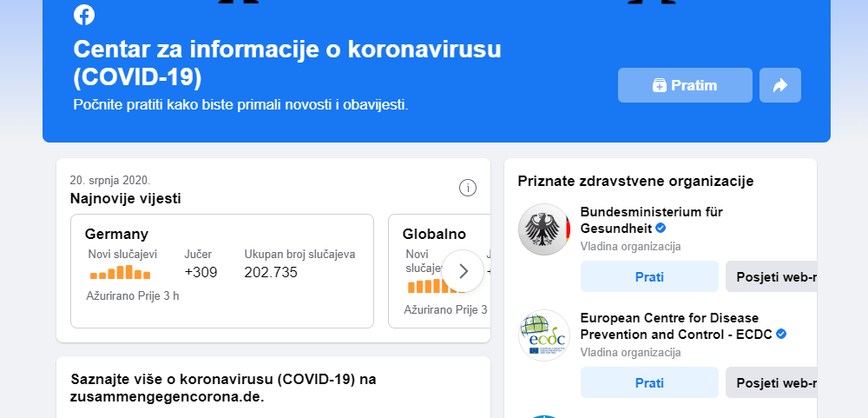
Task: Click the next arrow in news carousel
Action: coord(463,271)
